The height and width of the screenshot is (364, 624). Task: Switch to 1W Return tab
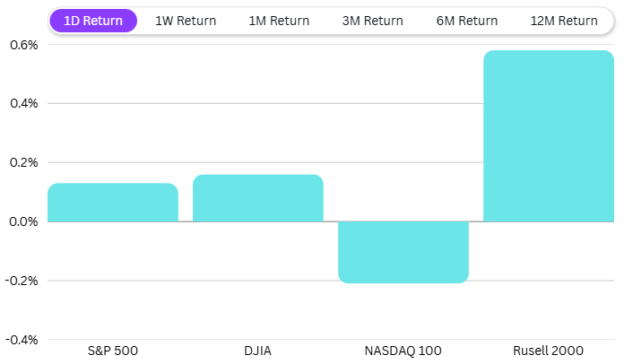[186, 21]
